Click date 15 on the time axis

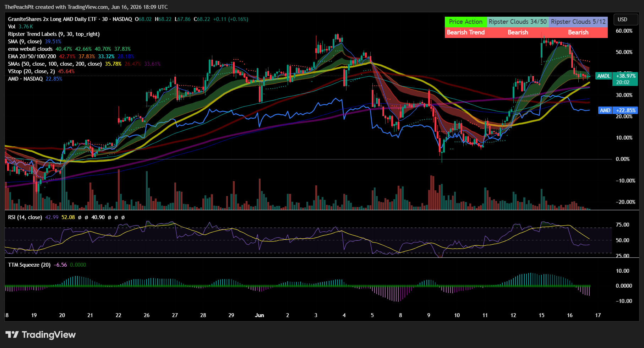coord(541,315)
